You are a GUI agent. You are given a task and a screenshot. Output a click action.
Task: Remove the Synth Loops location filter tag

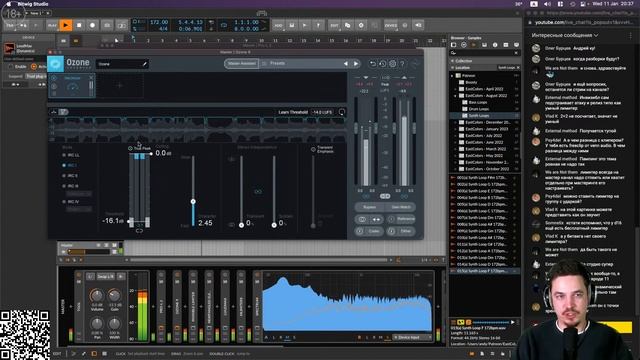pos(518,67)
